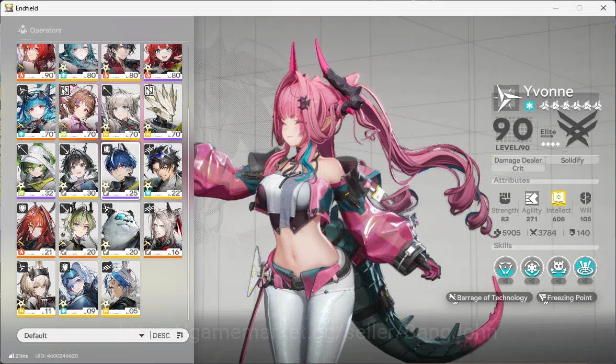Select the level 11 blonde operator portrait

(36, 289)
